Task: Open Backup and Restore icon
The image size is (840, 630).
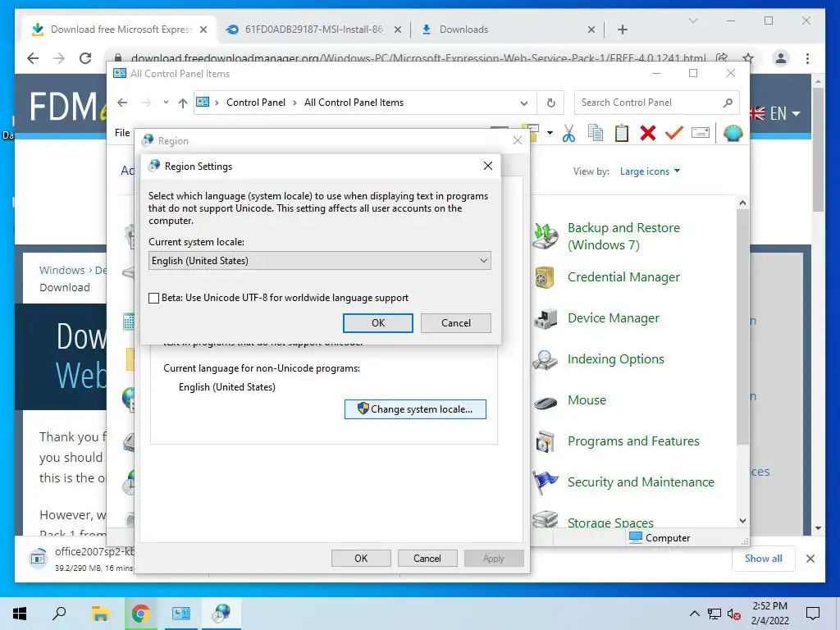Action: click(546, 236)
